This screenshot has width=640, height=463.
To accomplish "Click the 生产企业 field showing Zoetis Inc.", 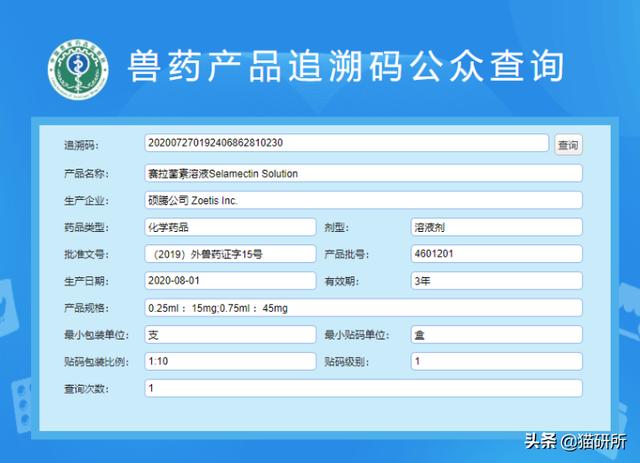I will point(363,200).
